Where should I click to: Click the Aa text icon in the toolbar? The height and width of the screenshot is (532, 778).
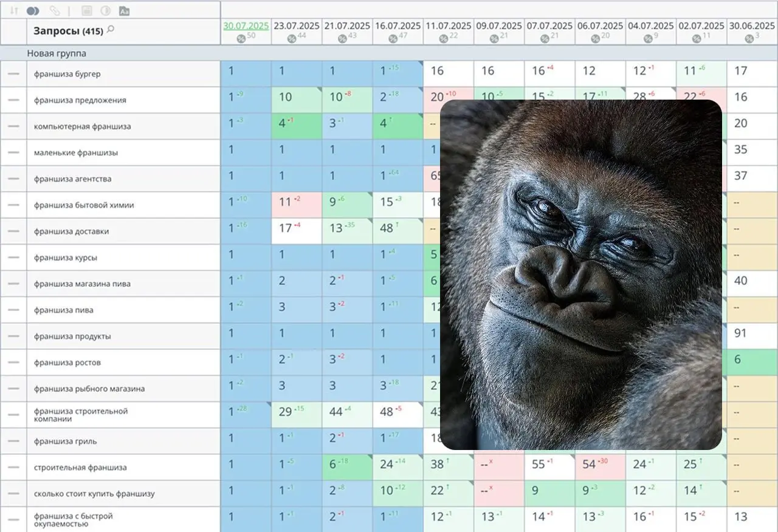(x=125, y=11)
